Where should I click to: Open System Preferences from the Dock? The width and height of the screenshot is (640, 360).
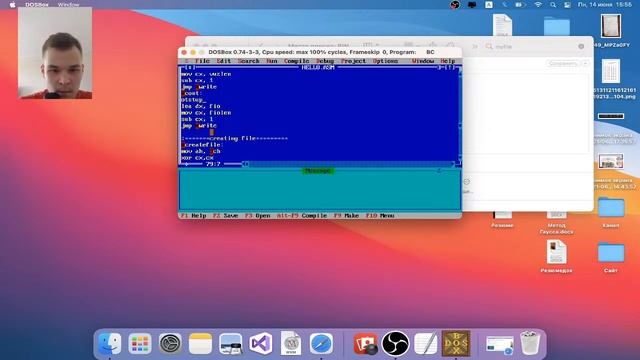click(x=170, y=344)
